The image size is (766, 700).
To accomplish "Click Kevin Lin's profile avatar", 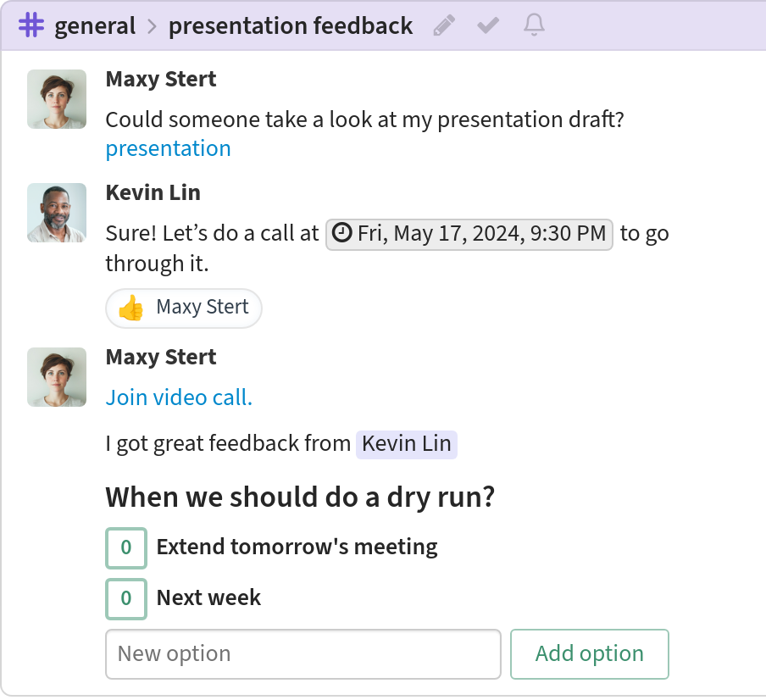I will [x=57, y=213].
